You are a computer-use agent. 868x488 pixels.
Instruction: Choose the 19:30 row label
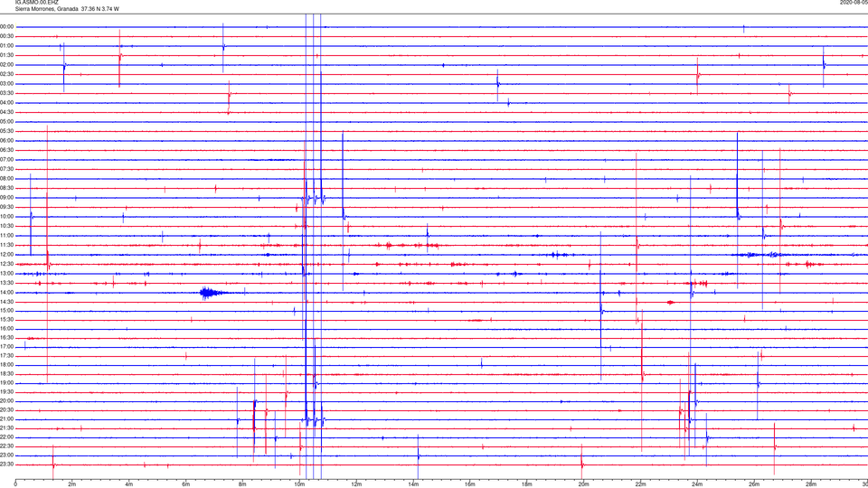pos(7,391)
